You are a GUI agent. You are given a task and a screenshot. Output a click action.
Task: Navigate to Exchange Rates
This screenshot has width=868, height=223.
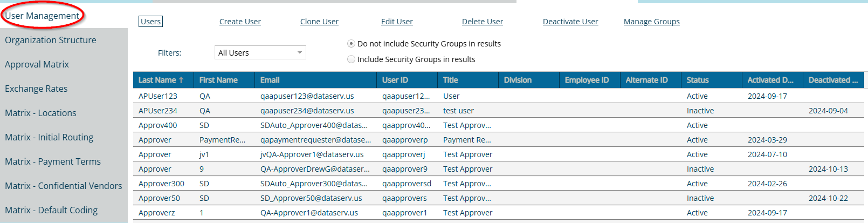(36, 89)
